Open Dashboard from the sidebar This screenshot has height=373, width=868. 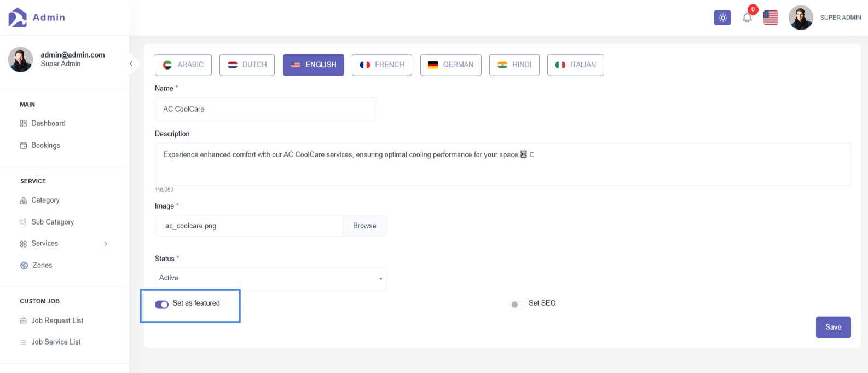point(48,123)
